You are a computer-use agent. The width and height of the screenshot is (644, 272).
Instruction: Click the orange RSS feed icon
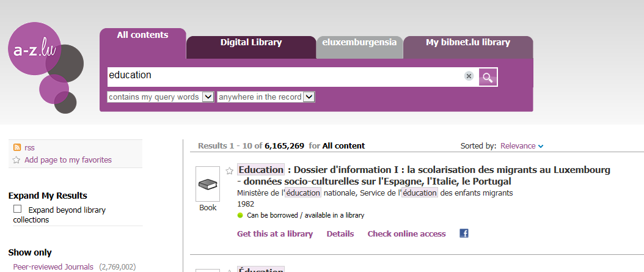pyautogui.click(x=16, y=147)
